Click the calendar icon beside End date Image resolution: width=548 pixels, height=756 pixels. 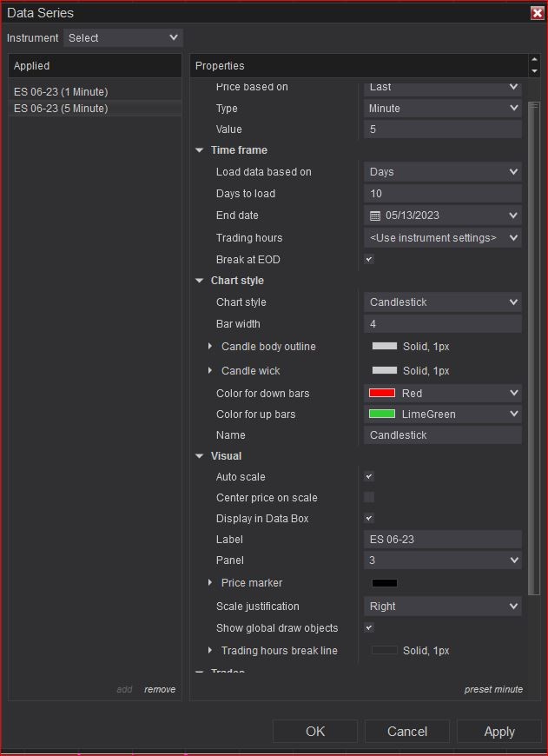pos(375,216)
